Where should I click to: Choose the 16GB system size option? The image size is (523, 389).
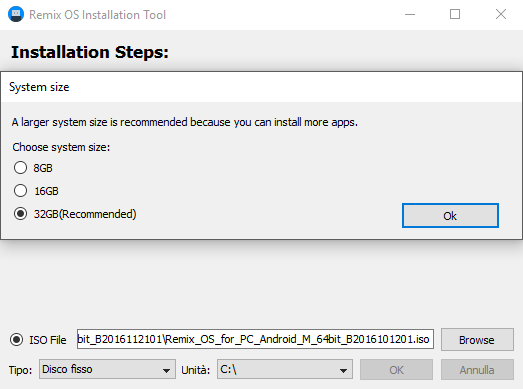point(20,190)
